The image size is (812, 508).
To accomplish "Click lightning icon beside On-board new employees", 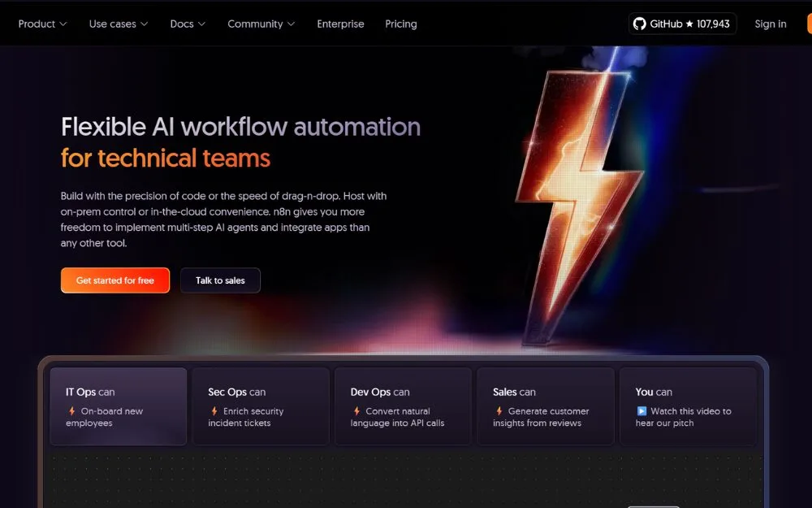I will pyautogui.click(x=72, y=411).
